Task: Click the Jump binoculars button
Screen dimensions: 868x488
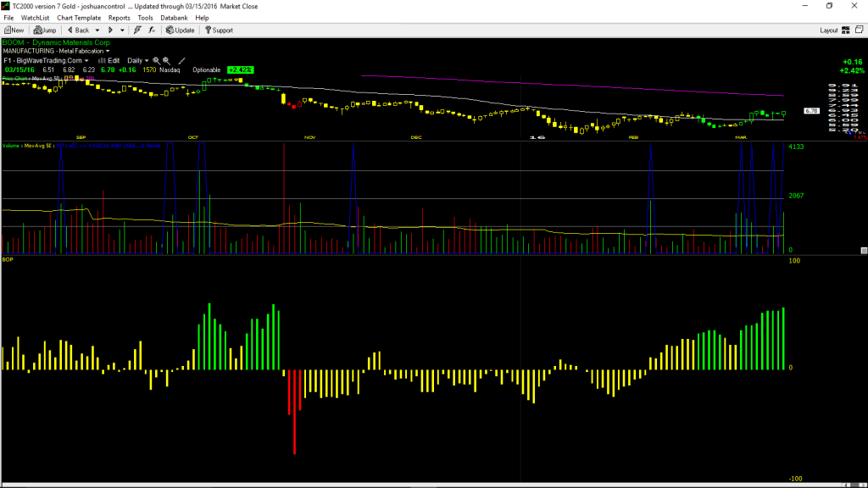Action: tap(45, 30)
